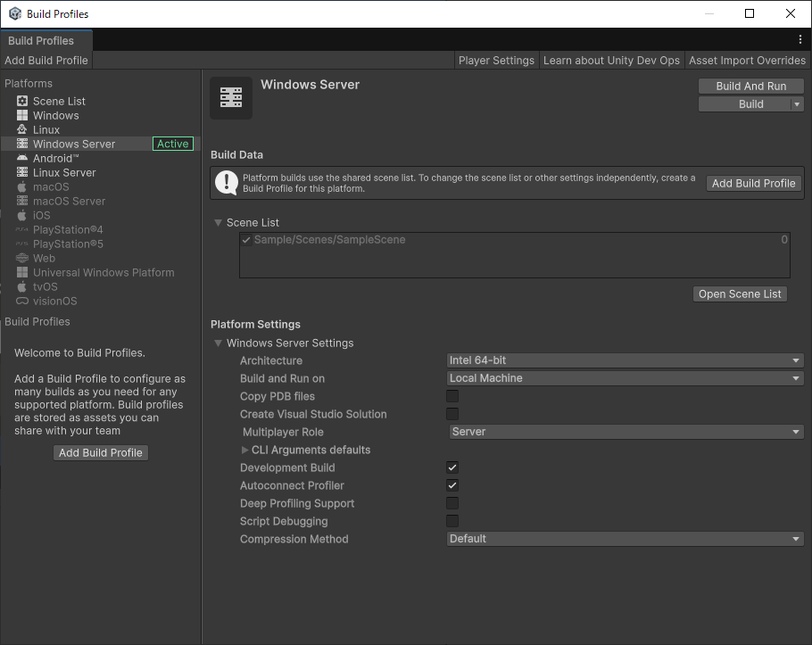Viewport: 812px width, 645px height.
Task: Click the Unity logo in title bar
Action: point(15,14)
